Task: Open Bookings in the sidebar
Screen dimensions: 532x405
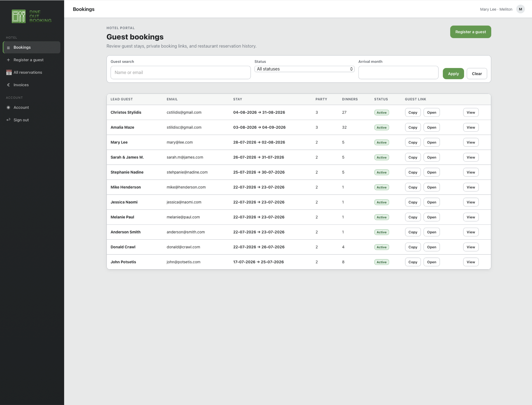Action: (x=32, y=47)
